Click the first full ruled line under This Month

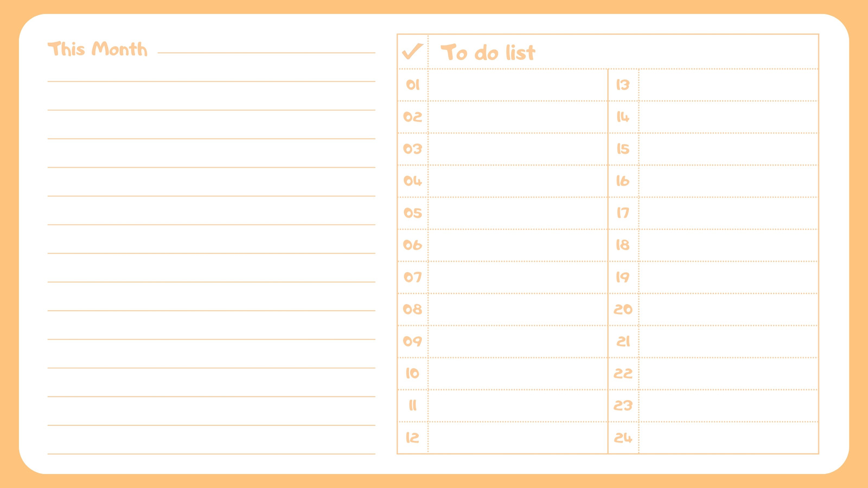tap(212, 81)
